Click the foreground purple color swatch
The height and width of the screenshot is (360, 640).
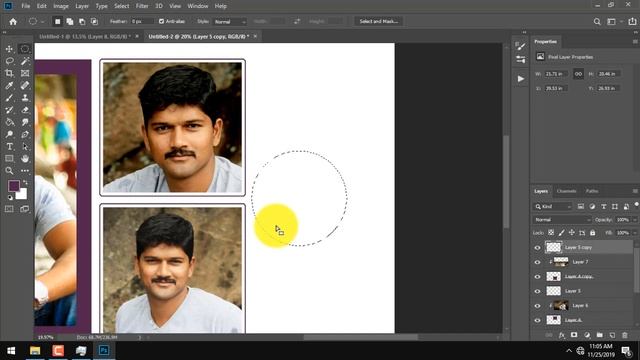pyautogui.click(x=13, y=186)
